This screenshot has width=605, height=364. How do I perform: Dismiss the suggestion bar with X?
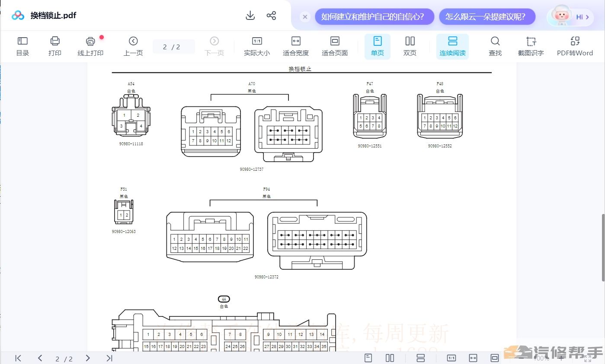[305, 17]
